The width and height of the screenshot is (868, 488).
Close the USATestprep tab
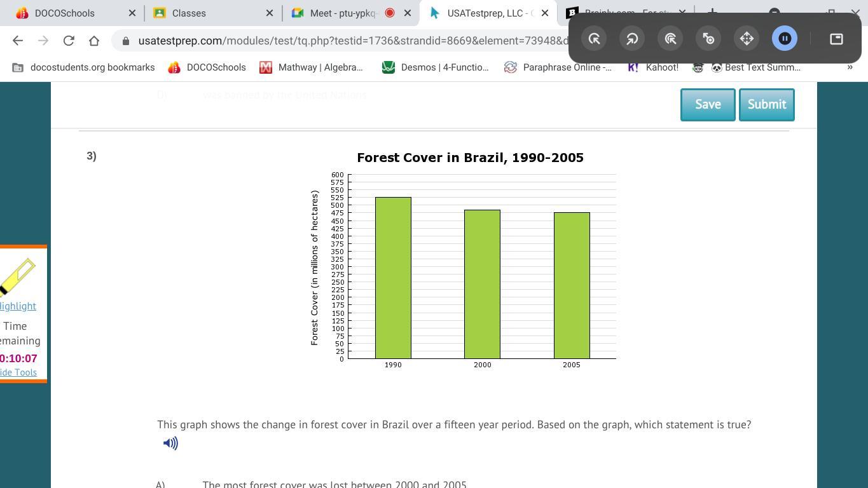(x=545, y=13)
